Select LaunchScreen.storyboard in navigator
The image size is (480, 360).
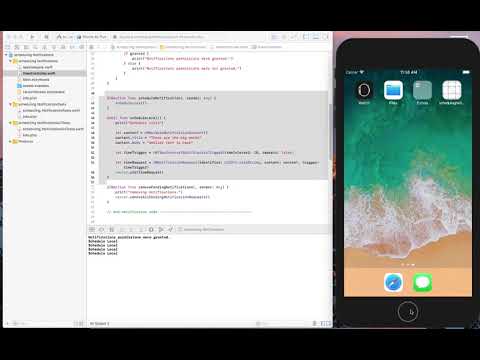(43, 92)
